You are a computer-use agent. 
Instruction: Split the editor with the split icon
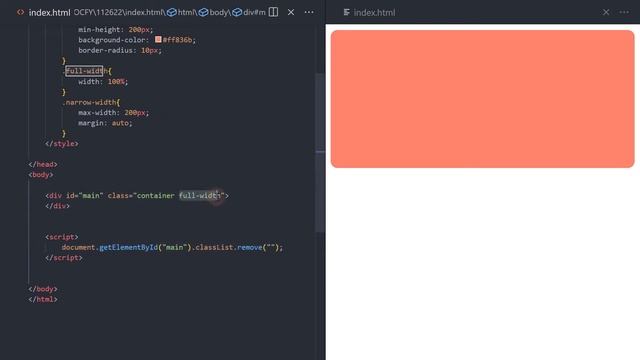pyautogui.click(x=273, y=12)
